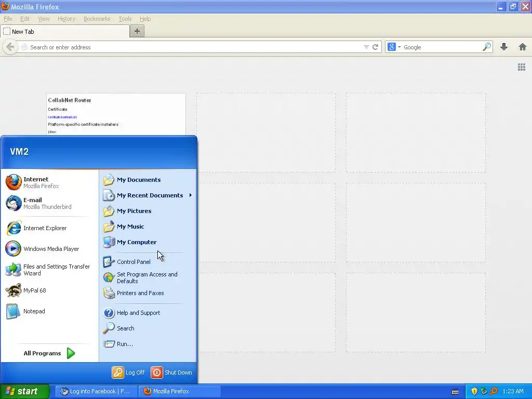The width and height of the screenshot is (532, 399).
Task: Click the Shut Down button
Action: (171, 373)
